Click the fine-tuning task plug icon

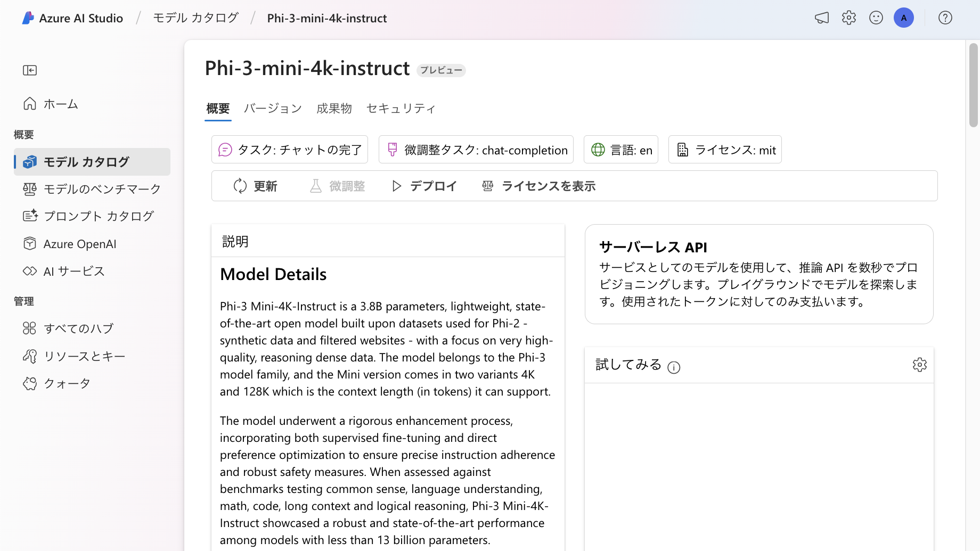pyautogui.click(x=392, y=150)
